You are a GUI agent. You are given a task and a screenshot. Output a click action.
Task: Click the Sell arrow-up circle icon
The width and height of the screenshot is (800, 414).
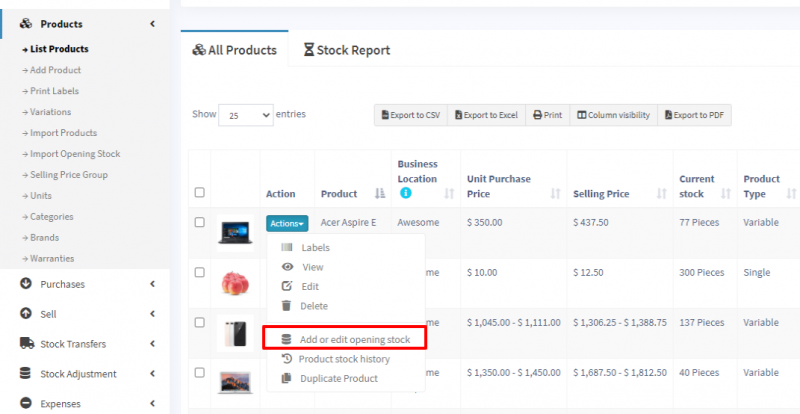(x=26, y=314)
